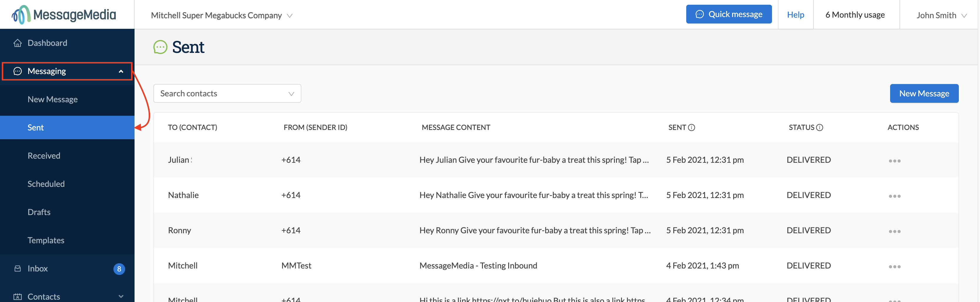Click sent time 4 Feb 2021, 1:43 pm
The image size is (980, 302).
coord(702,266)
